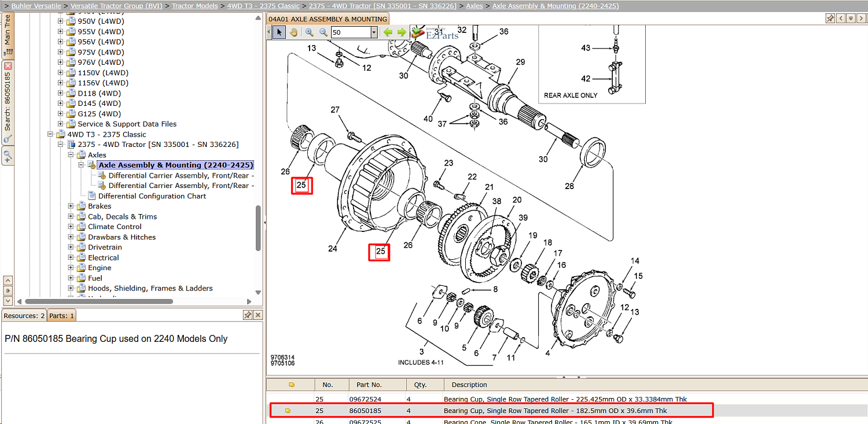868x424 pixels.
Task: Collapse the Axles tree node
Action: [71, 155]
